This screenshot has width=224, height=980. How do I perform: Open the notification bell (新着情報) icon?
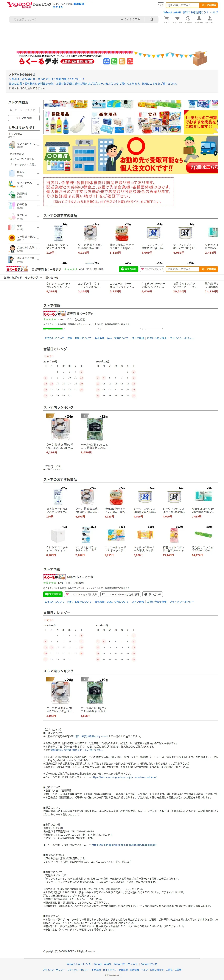[199, 20]
